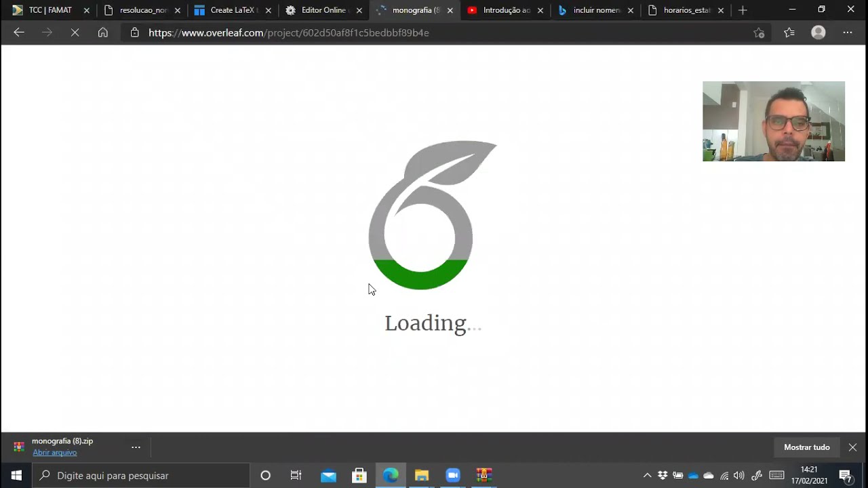The width and height of the screenshot is (868, 488).
Task: Open the touch keyboard
Action: [x=777, y=475]
